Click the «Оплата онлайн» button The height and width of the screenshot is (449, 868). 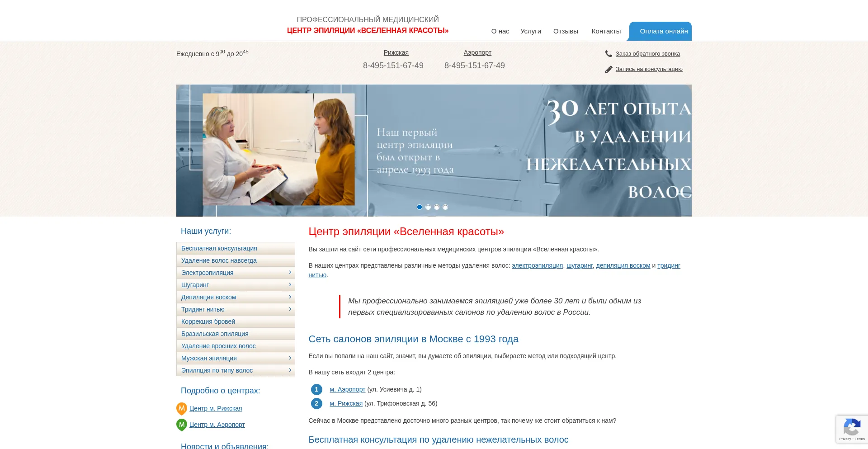coord(660,31)
